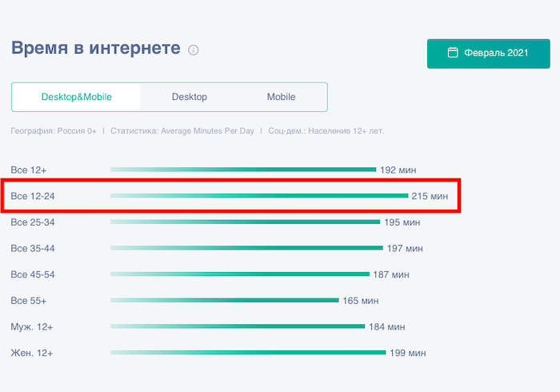Click the 192 мин value
560x392 pixels.
click(398, 170)
